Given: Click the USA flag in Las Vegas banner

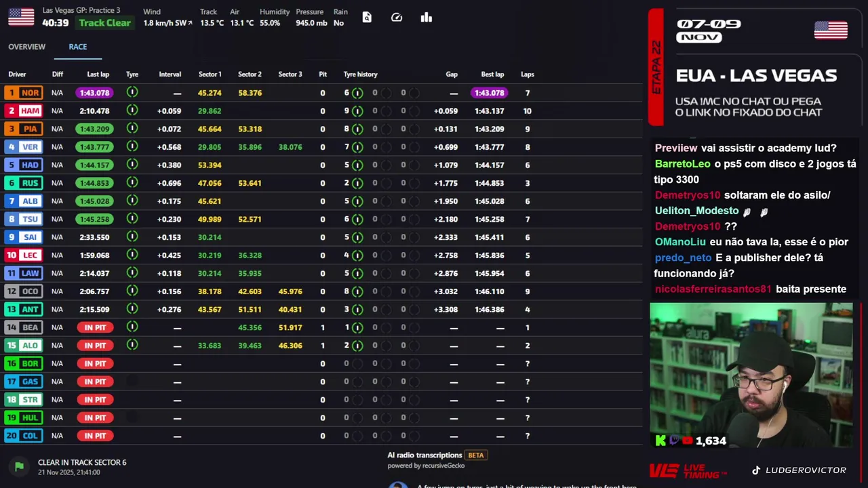Looking at the screenshot, I should pos(831,30).
